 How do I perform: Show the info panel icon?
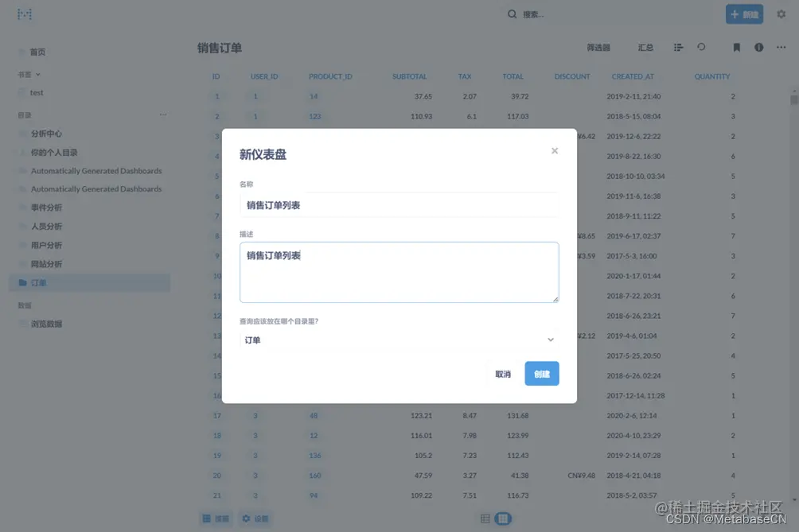[758, 48]
